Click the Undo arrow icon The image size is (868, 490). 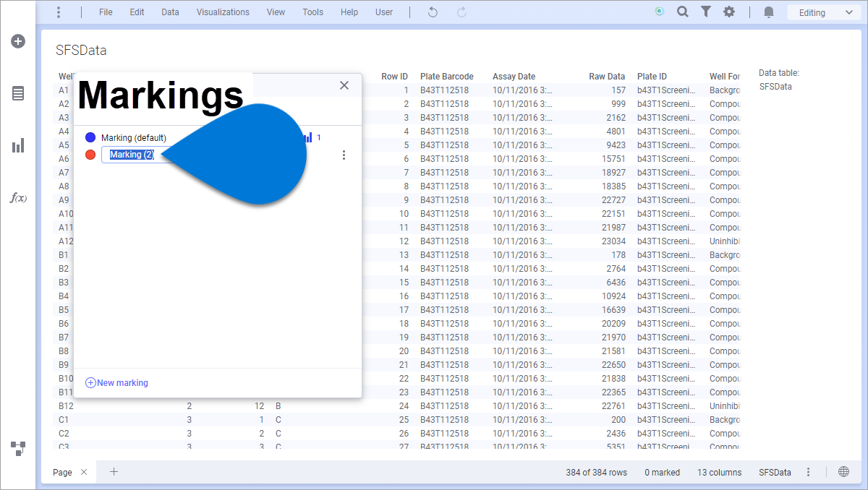pos(433,12)
